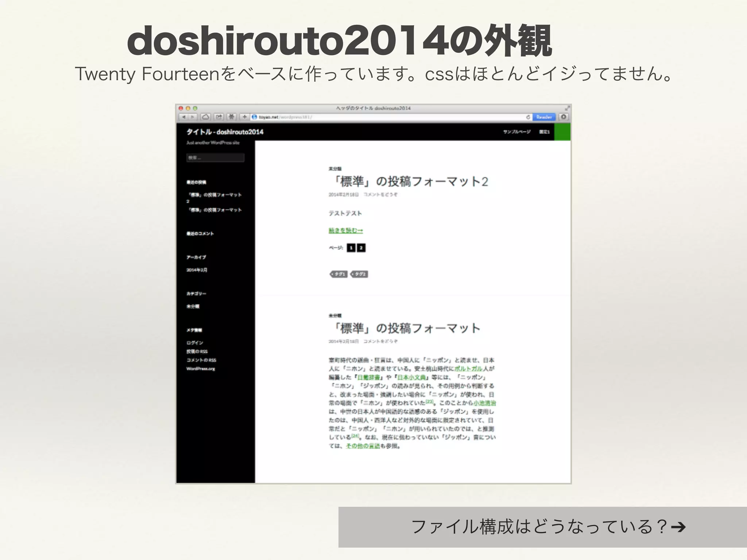Click the sidebar search box

coord(215,157)
